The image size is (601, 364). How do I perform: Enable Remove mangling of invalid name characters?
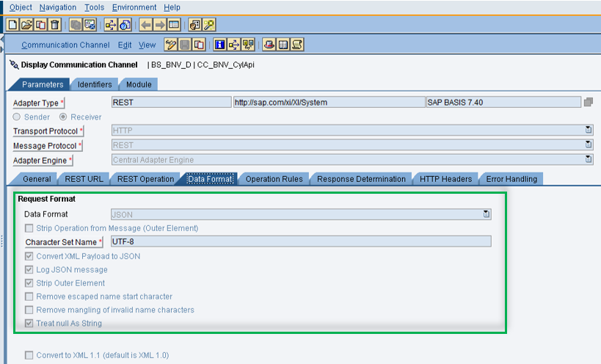pyautogui.click(x=29, y=310)
